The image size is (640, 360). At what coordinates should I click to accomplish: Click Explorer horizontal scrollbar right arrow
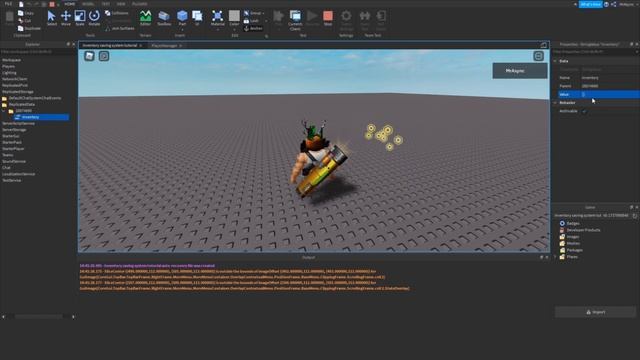coord(73,317)
